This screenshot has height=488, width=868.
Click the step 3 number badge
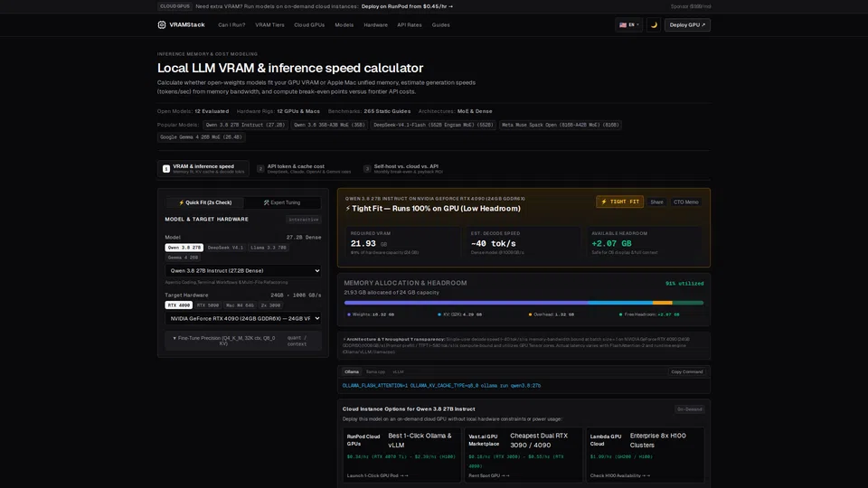click(367, 169)
